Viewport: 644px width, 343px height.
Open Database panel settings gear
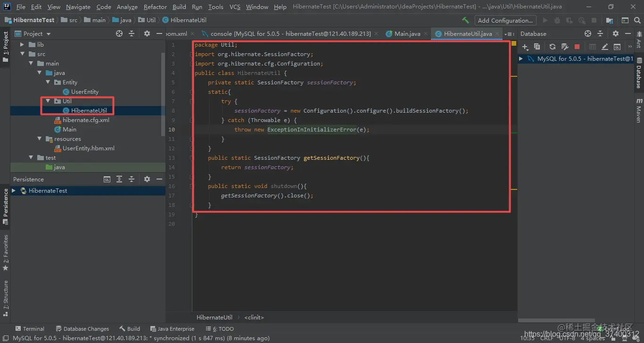pyautogui.click(x=615, y=33)
